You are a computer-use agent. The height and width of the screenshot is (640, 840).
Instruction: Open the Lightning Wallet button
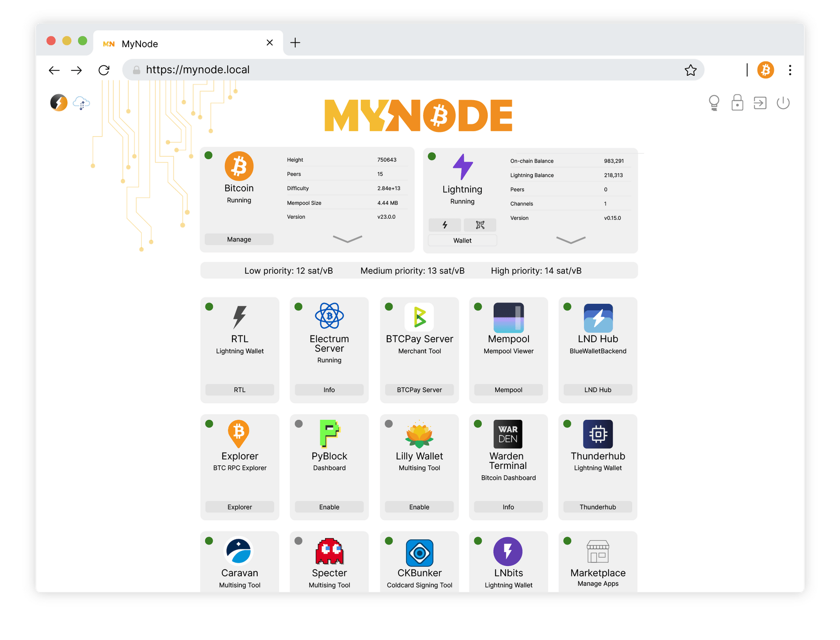tap(462, 240)
